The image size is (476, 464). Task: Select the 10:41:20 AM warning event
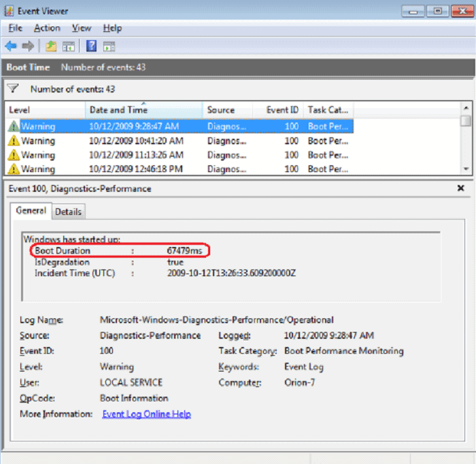point(136,141)
